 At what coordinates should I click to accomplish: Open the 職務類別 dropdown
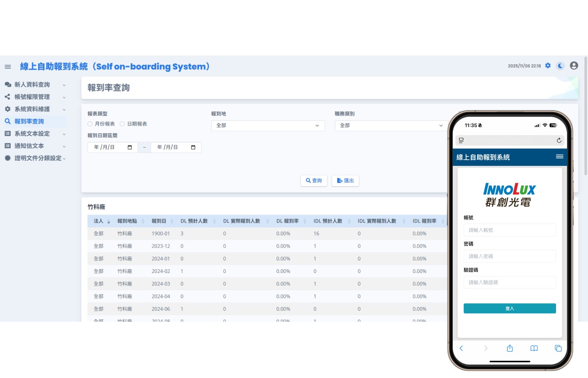click(x=391, y=126)
